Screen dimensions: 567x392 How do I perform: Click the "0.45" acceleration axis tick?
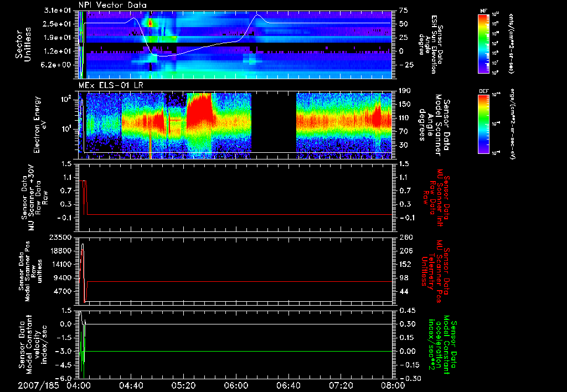pyautogui.click(x=407, y=311)
